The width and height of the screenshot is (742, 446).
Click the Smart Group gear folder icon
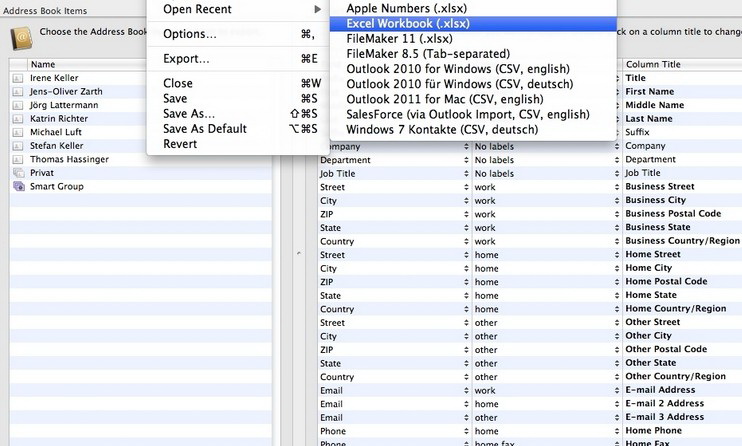point(18,187)
